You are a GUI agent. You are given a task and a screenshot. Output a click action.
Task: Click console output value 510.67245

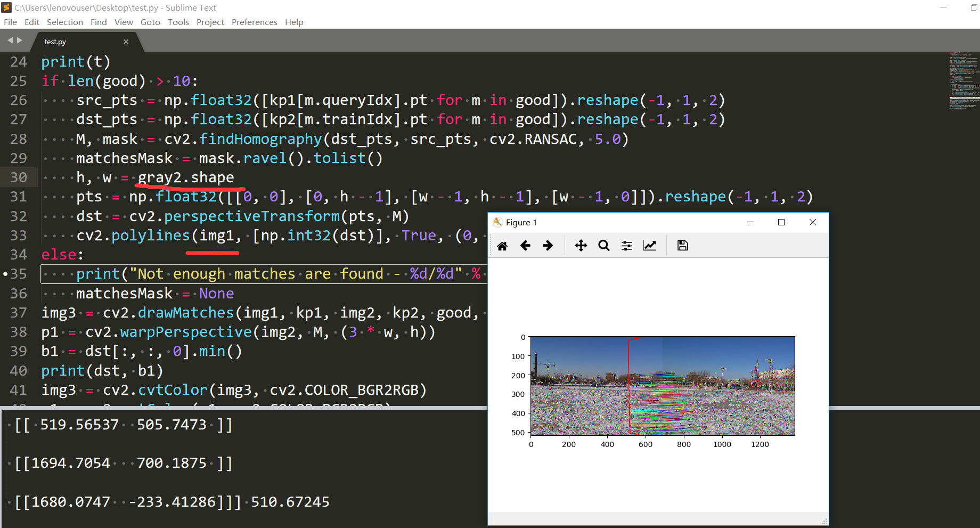[x=290, y=502]
